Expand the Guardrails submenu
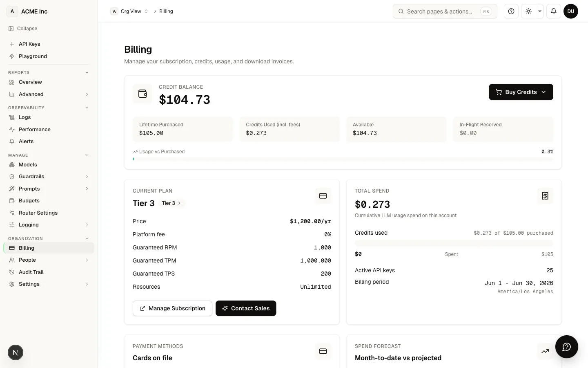 87,177
